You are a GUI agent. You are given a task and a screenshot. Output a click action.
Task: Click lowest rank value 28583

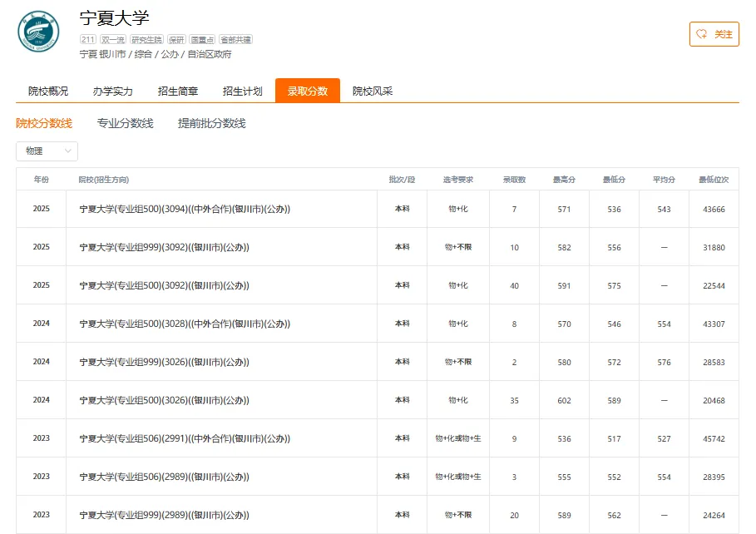(x=714, y=363)
